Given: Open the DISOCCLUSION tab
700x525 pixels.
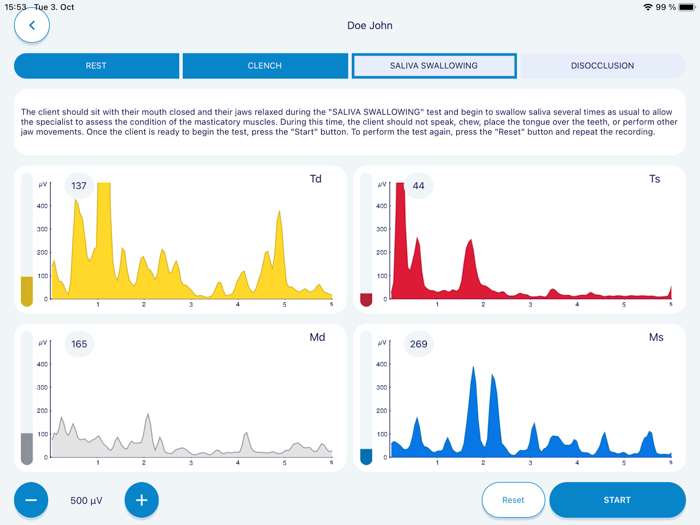Looking at the screenshot, I should (603, 66).
